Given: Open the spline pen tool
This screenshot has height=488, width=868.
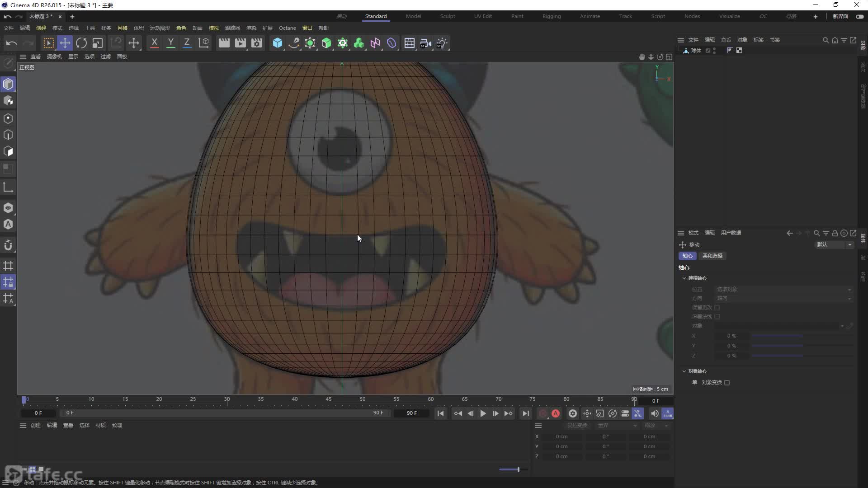Looking at the screenshot, I should [x=294, y=43].
